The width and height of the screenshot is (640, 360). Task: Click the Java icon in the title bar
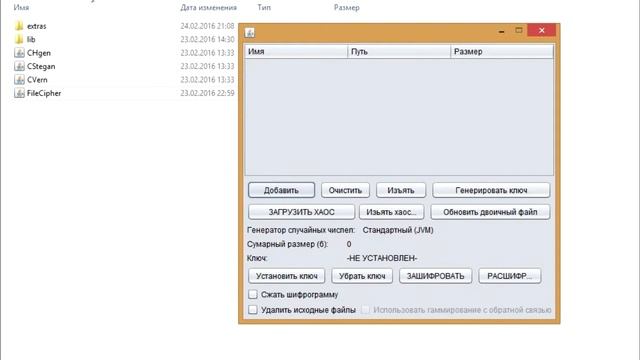250,32
